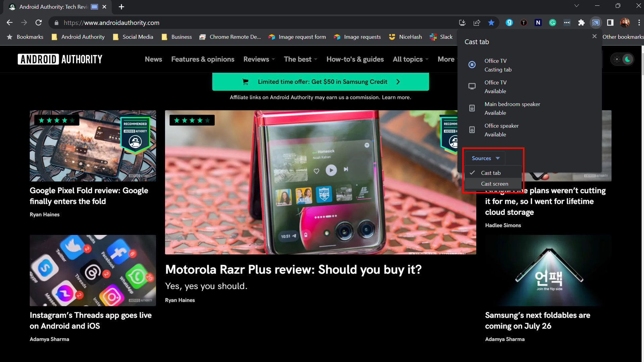Open the Sources dropdown
Viewport: 644px width, 362px height.
(x=485, y=158)
